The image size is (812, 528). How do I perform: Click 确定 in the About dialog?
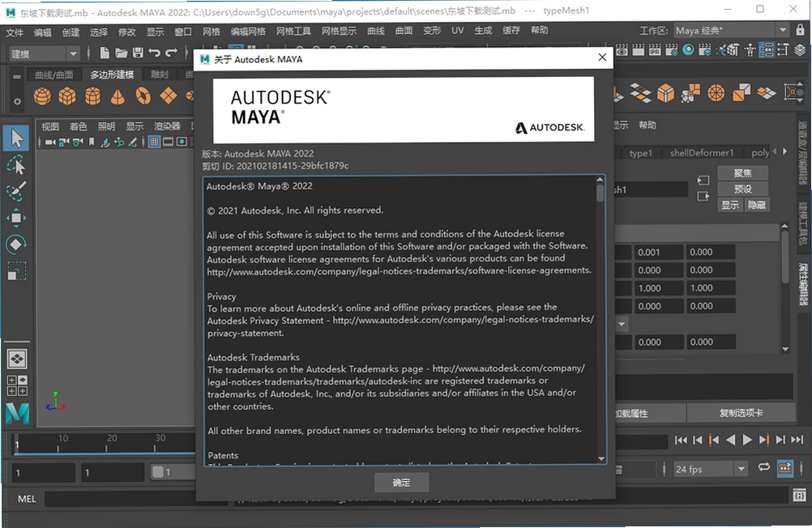coord(401,483)
